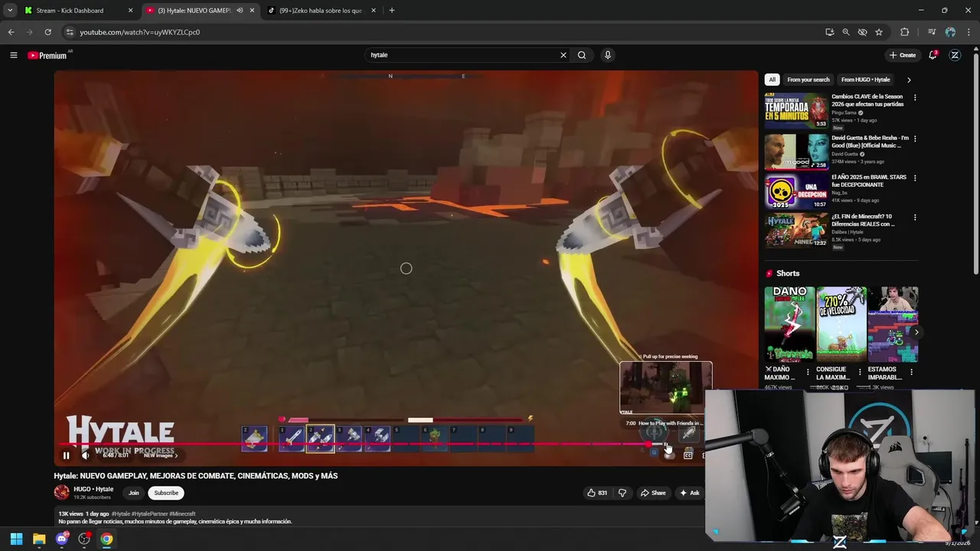Select the From HUGO • Hytale chip
Image resolution: width=980 pixels, height=551 pixels.
pos(865,80)
